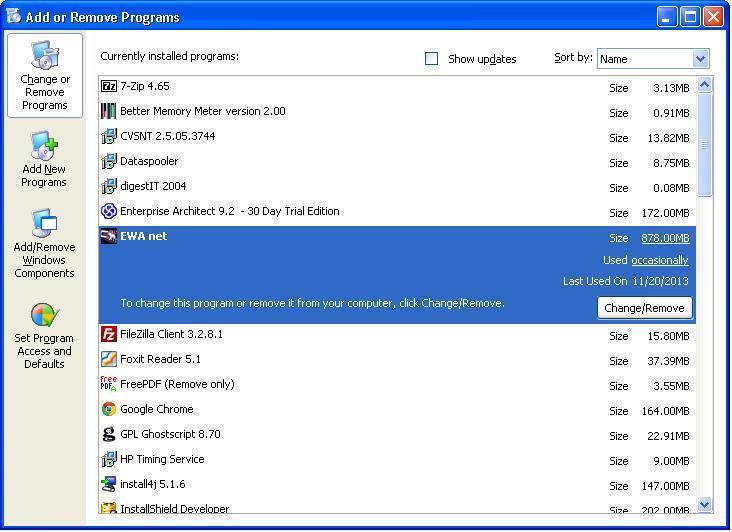Viewport: 732px width, 532px height.
Task: Click the 'occasionally' usage link
Action: 659,261
